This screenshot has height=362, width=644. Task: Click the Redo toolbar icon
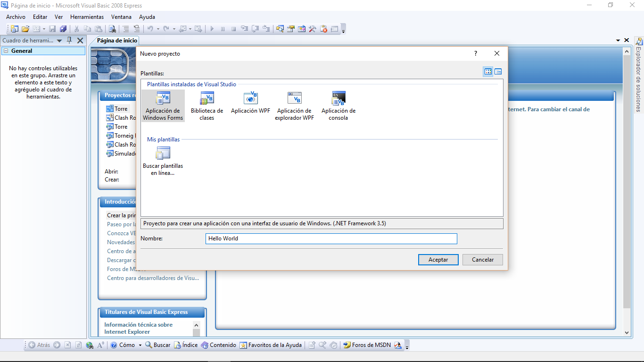click(166, 29)
